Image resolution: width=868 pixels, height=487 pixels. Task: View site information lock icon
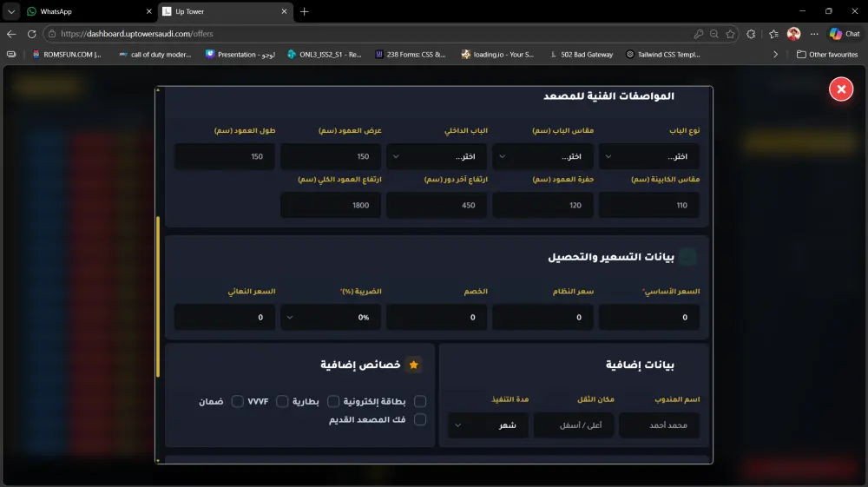(x=52, y=34)
